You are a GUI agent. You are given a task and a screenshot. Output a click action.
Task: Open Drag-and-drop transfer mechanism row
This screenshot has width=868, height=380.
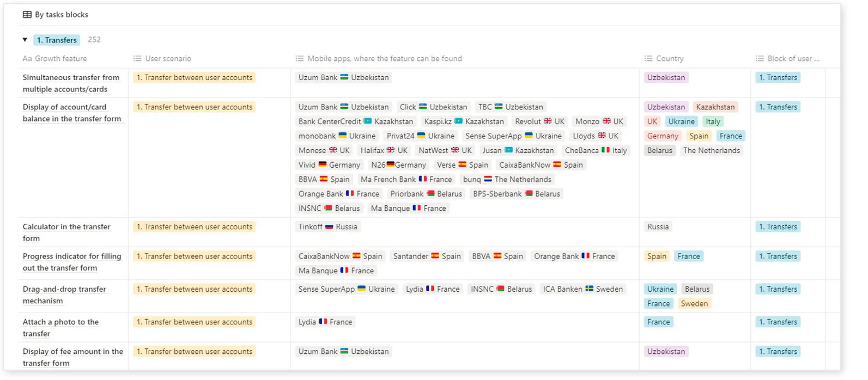[x=64, y=295]
